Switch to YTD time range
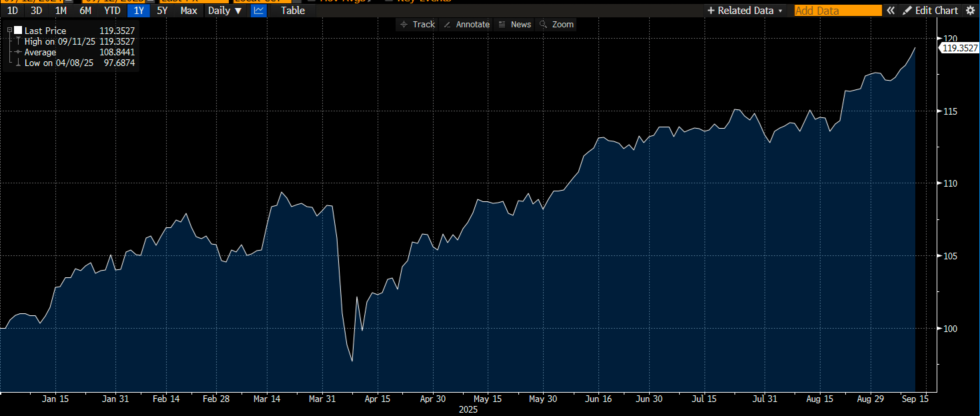This screenshot has width=980, height=416. pos(112,11)
